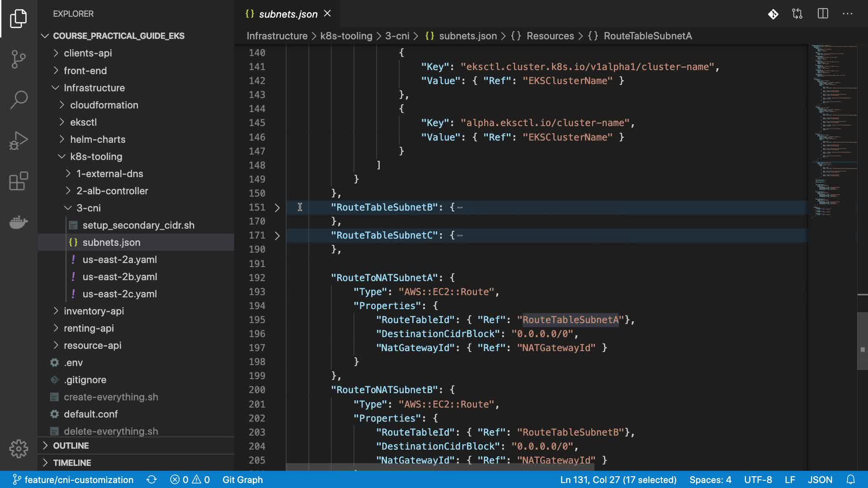Switch to the subnets.json tab
This screenshot has height=488, width=868.
tap(288, 14)
